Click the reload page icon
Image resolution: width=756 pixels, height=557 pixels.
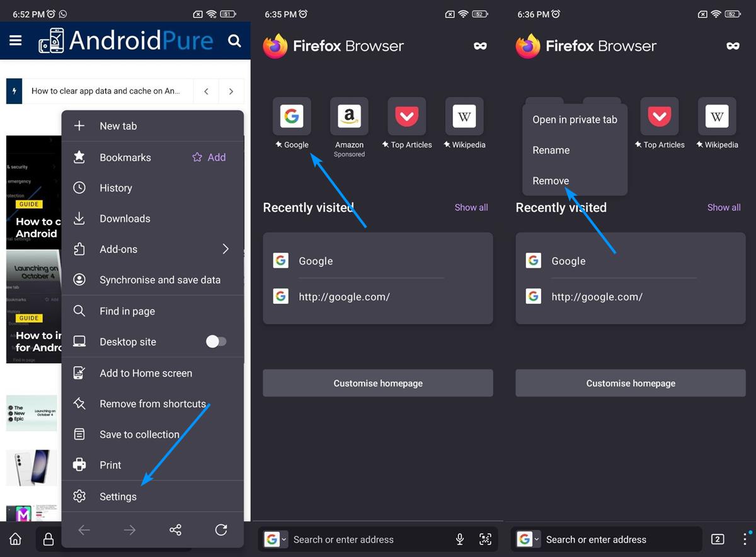coord(220,531)
